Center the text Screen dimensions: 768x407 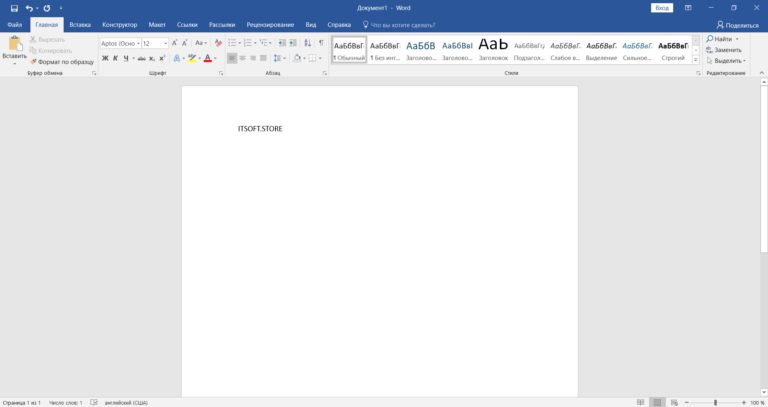tap(242, 58)
